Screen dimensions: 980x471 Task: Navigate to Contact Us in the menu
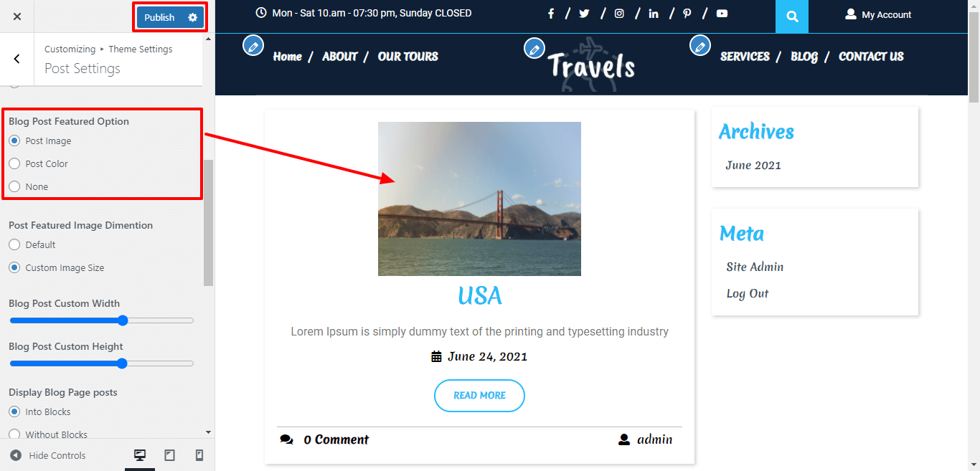click(870, 57)
